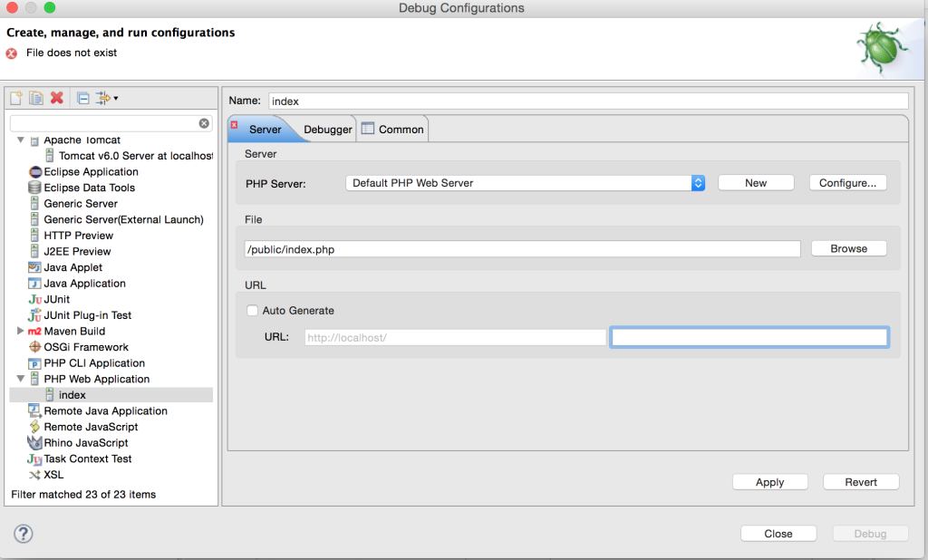This screenshot has width=928, height=560.
Task: Click into the URL path input field
Action: click(749, 337)
